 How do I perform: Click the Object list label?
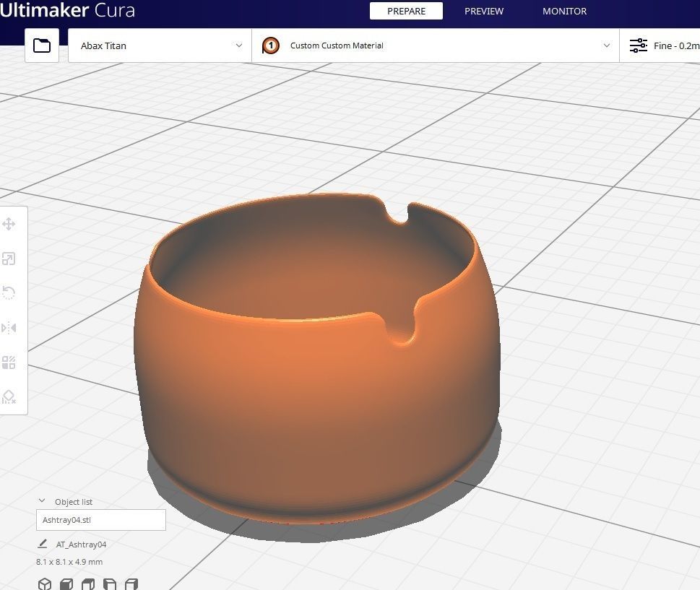74,502
